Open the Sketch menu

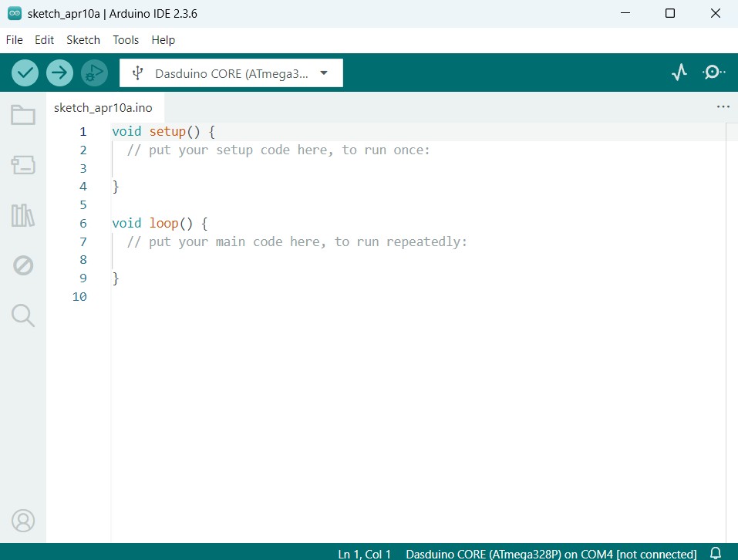pyautogui.click(x=83, y=40)
